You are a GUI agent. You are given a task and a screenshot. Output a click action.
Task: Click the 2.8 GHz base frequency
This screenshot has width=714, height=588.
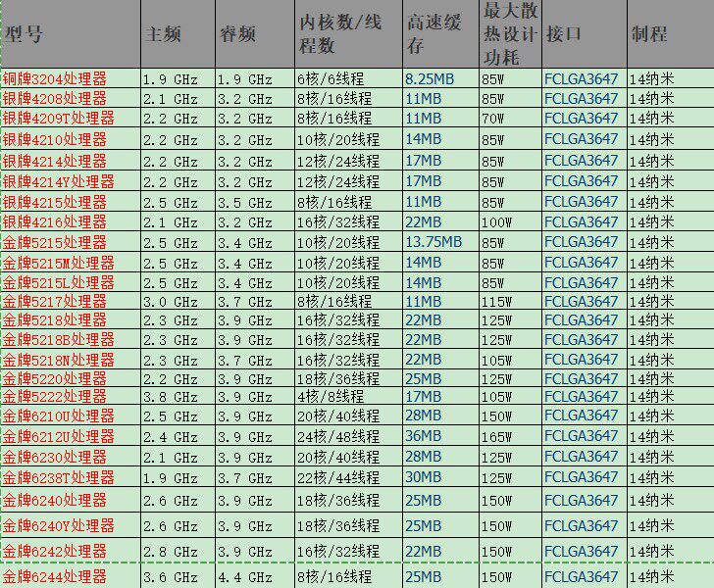tap(171, 552)
